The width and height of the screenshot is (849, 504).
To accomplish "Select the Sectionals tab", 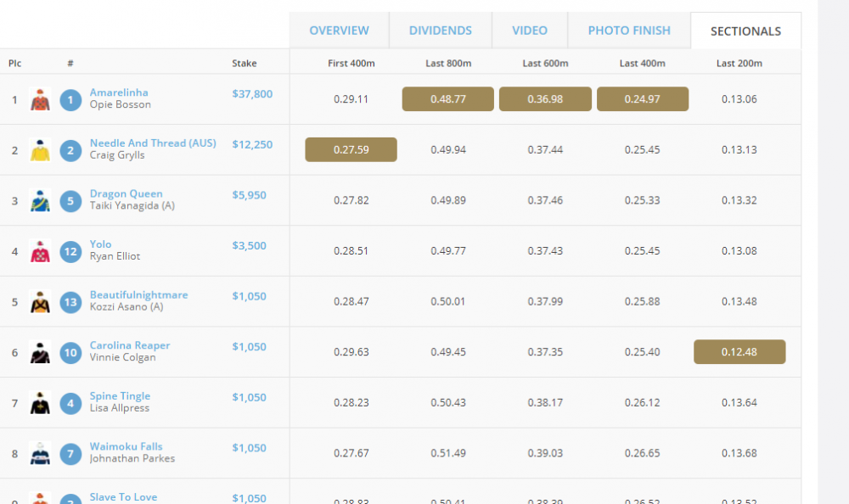I will click(745, 31).
